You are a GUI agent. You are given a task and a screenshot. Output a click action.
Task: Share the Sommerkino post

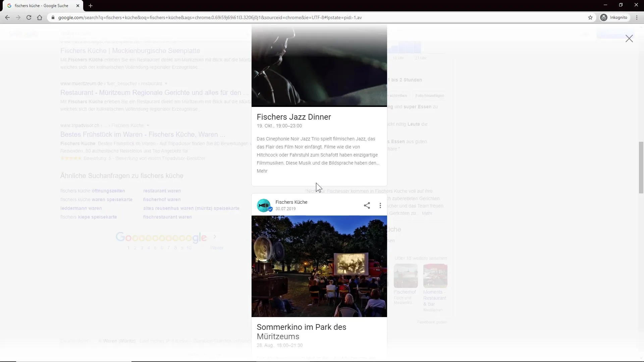pyautogui.click(x=367, y=205)
